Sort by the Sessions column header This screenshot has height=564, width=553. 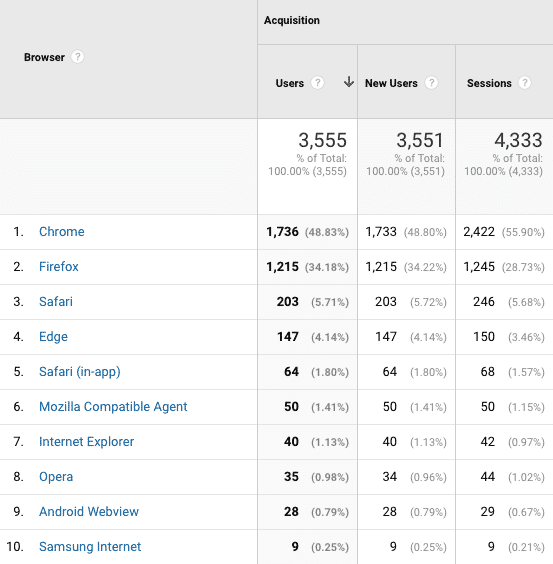[x=489, y=83]
